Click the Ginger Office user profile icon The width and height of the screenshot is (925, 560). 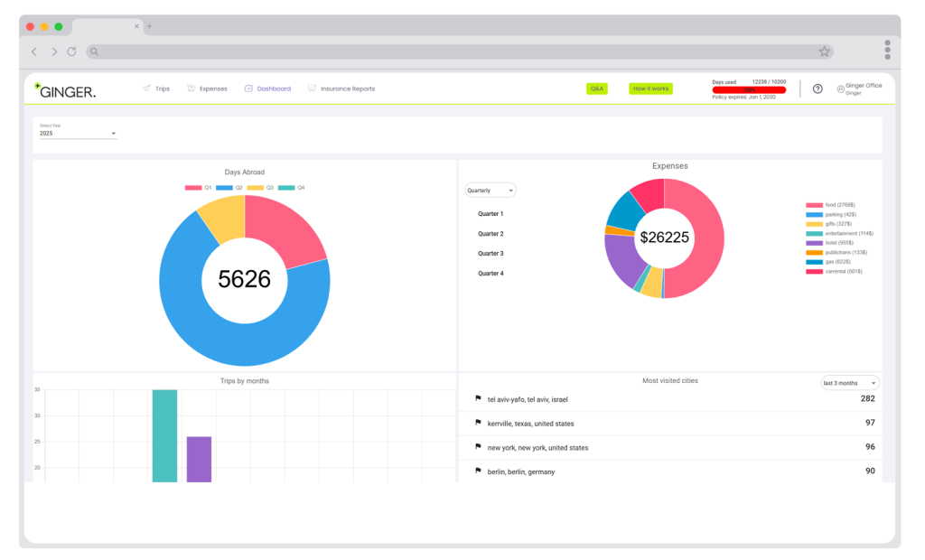click(x=840, y=89)
